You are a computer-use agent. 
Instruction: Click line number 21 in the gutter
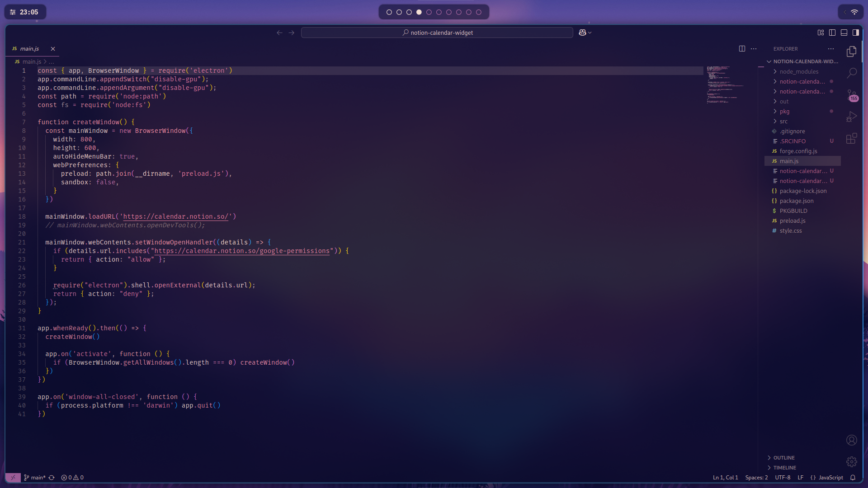tap(22, 242)
